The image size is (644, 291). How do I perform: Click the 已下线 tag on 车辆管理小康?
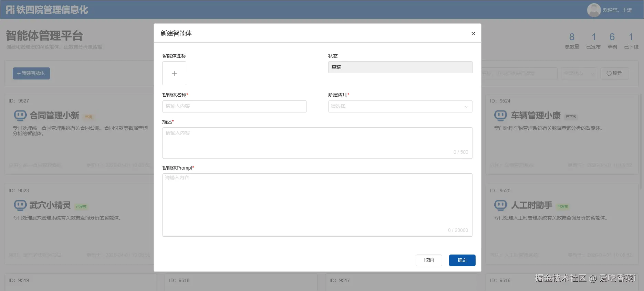click(571, 117)
